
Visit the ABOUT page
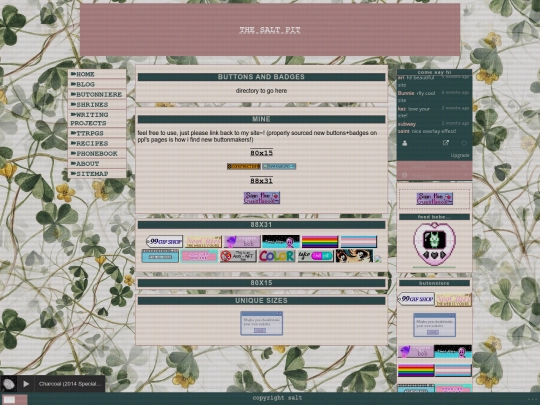tap(97, 164)
